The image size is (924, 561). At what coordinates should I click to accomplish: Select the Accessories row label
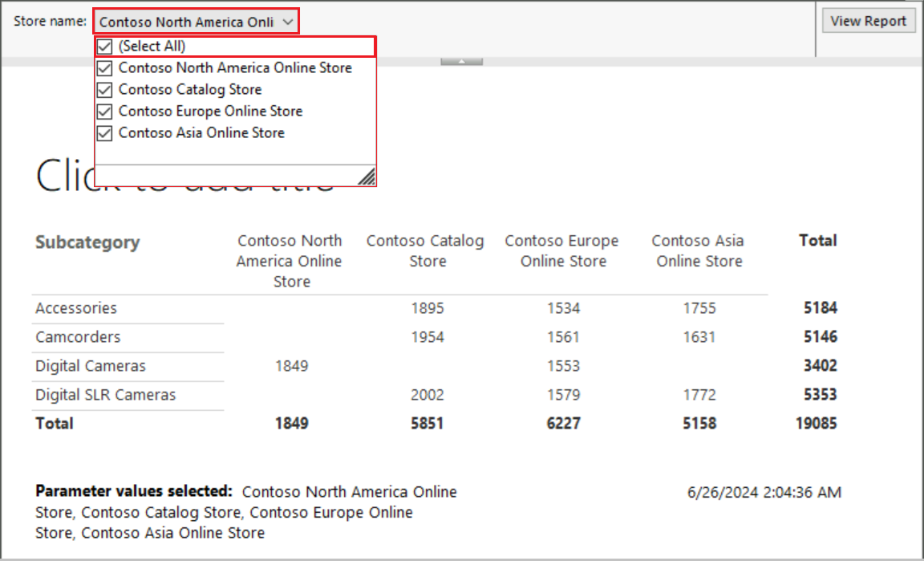click(75, 308)
